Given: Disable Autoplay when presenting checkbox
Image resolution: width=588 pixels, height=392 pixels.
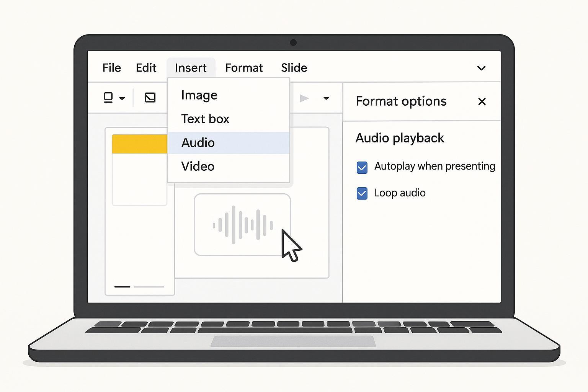Looking at the screenshot, I should click(362, 167).
